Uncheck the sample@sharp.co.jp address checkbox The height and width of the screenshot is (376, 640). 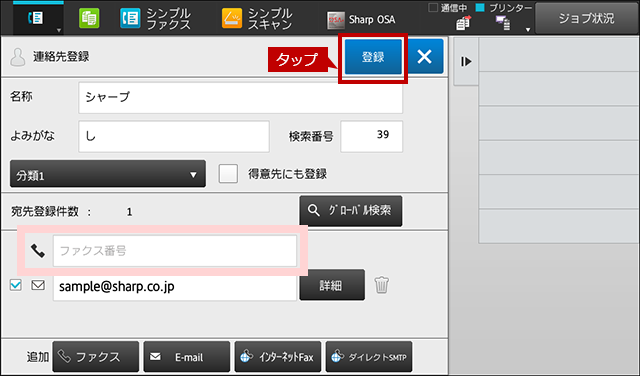pyautogui.click(x=16, y=285)
